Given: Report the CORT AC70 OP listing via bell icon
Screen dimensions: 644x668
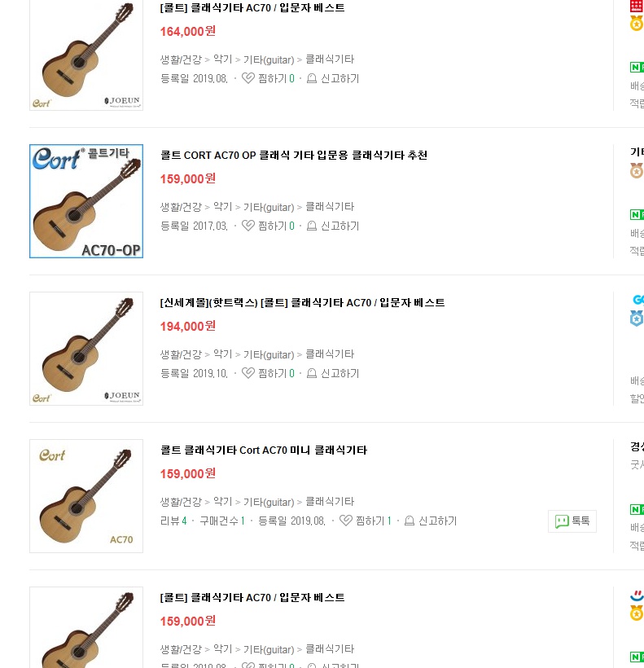Looking at the screenshot, I should coord(312,226).
